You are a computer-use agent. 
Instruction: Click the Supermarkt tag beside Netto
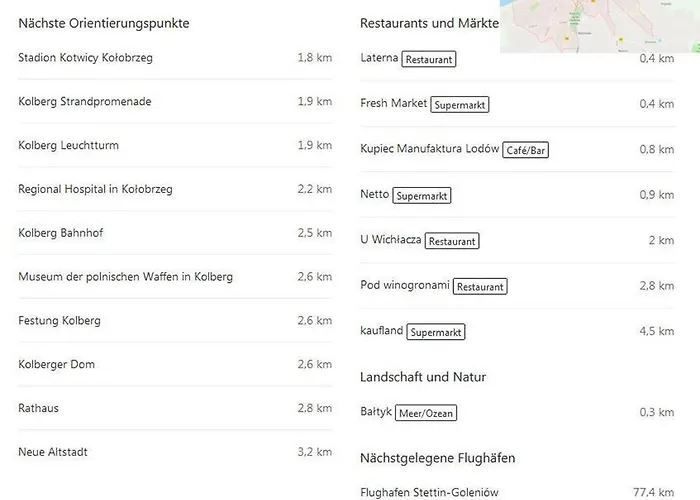pos(422,196)
